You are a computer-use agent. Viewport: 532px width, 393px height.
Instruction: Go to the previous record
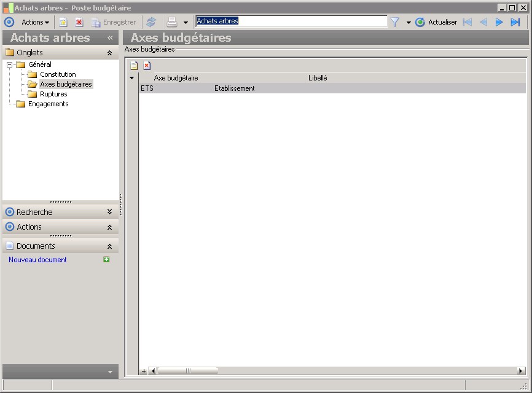click(x=483, y=22)
